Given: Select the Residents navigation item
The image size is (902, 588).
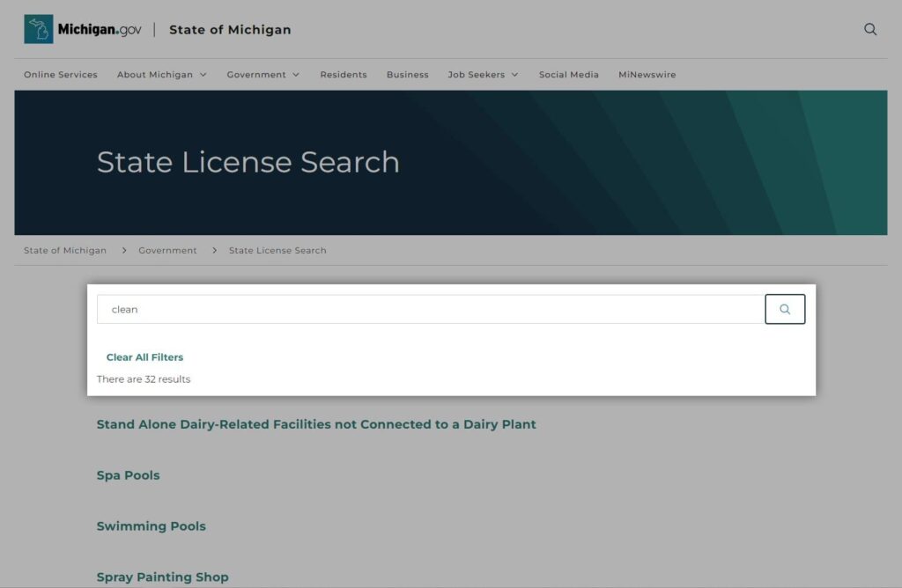Looking at the screenshot, I should pyautogui.click(x=344, y=75).
